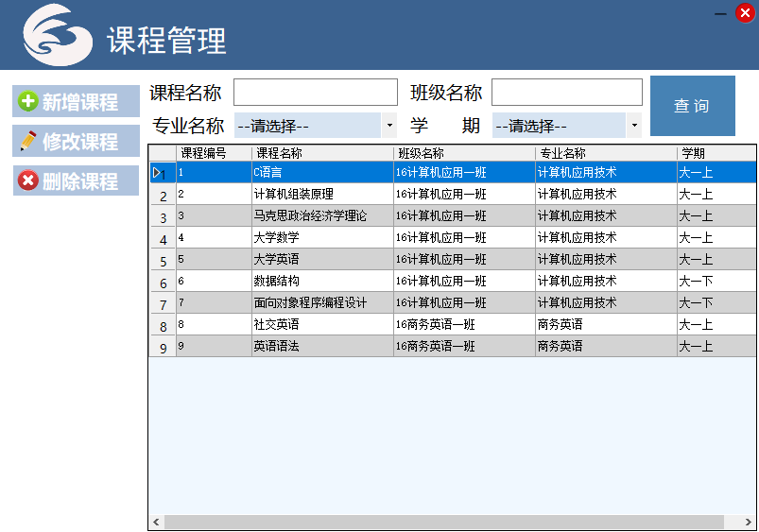The image size is (759, 532).
Task: Click 16计算机应用一班 in the 数据结构 row
Action: 464,282
